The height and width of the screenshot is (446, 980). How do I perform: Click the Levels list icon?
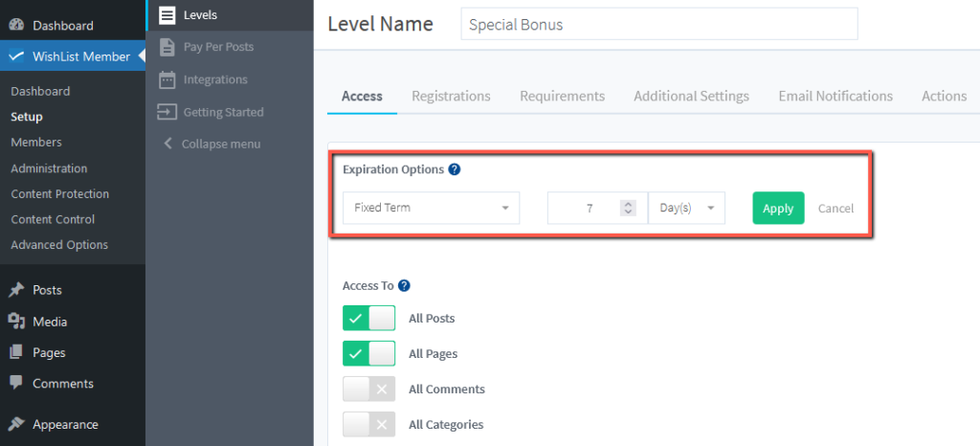(167, 15)
